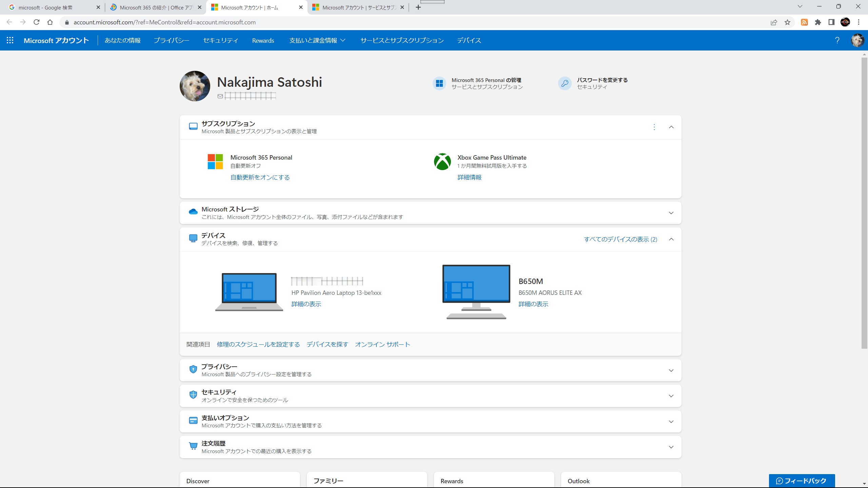This screenshot has width=868, height=488.
Task: Click the プライバシー shield icon
Action: pos(193,369)
